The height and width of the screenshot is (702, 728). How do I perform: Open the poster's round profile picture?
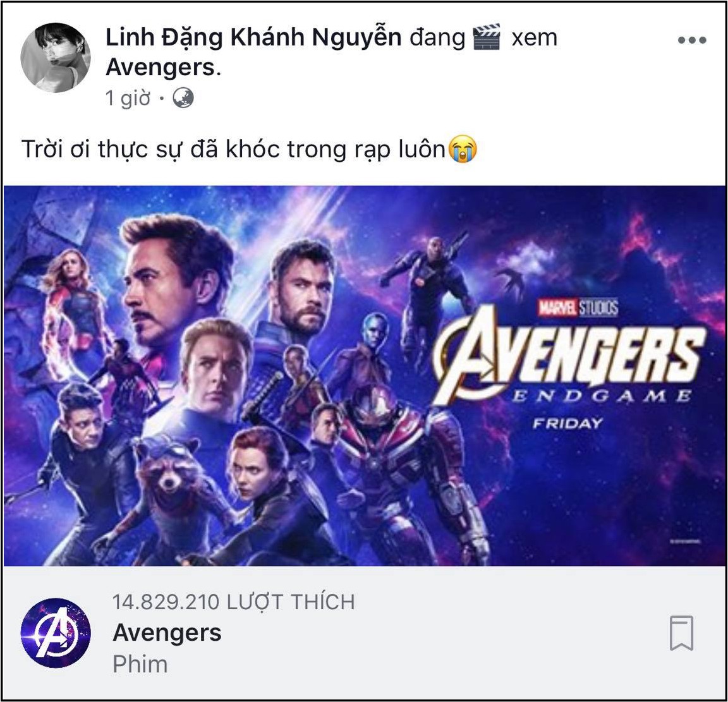(x=56, y=58)
